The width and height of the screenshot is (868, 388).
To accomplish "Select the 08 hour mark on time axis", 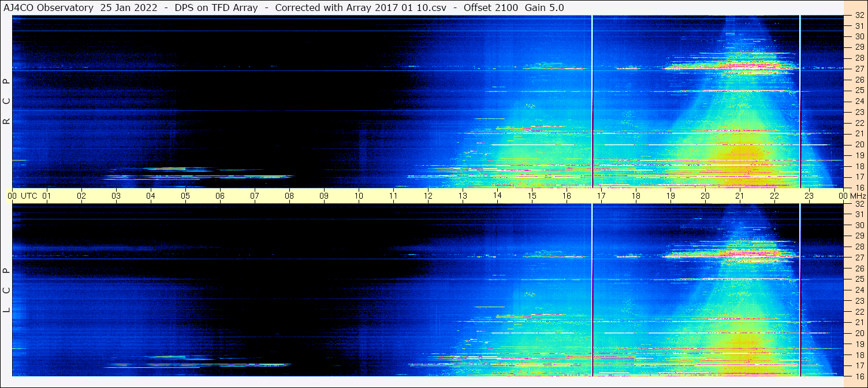I will click(x=289, y=196).
